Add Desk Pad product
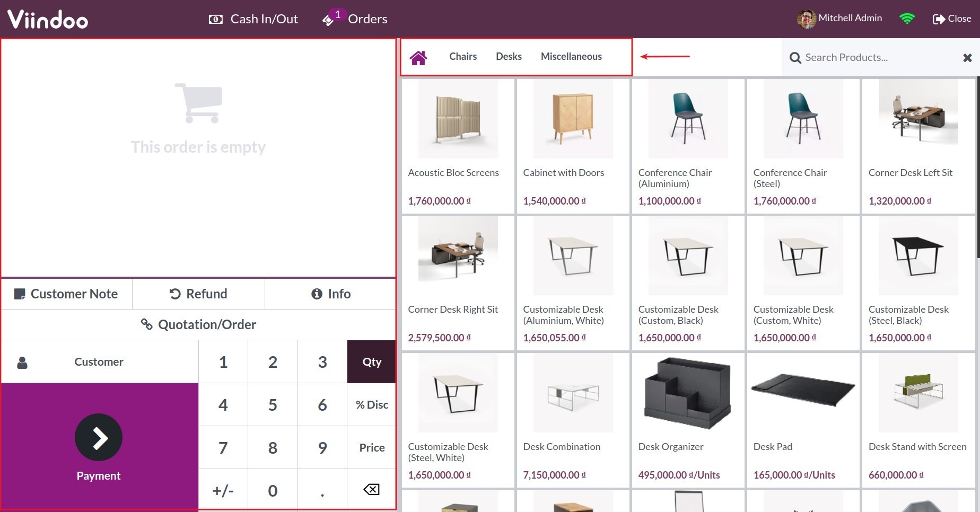Viewport: 980px width, 512px height. (x=803, y=420)
